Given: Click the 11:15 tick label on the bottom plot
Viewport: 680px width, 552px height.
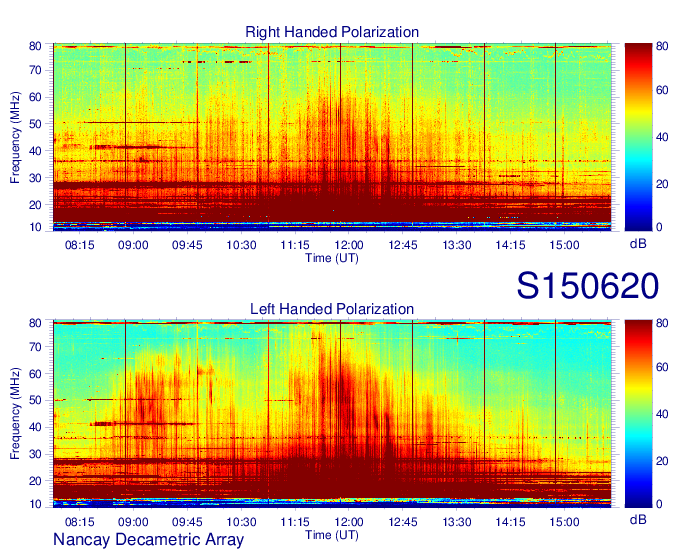Looking at the screenshot, I should pyautogui.click(x=295, y=522).
